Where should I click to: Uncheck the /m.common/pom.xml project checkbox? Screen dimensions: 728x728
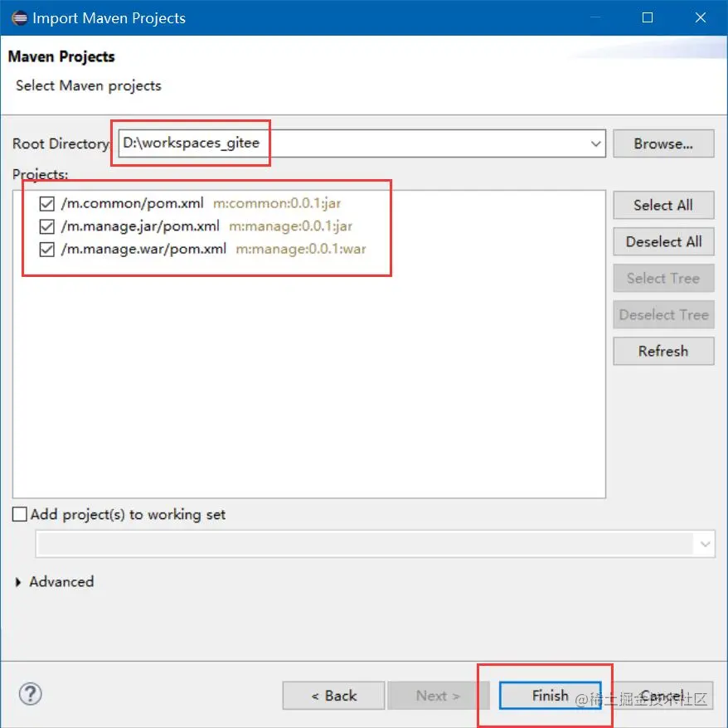click(x=47, y=203)
